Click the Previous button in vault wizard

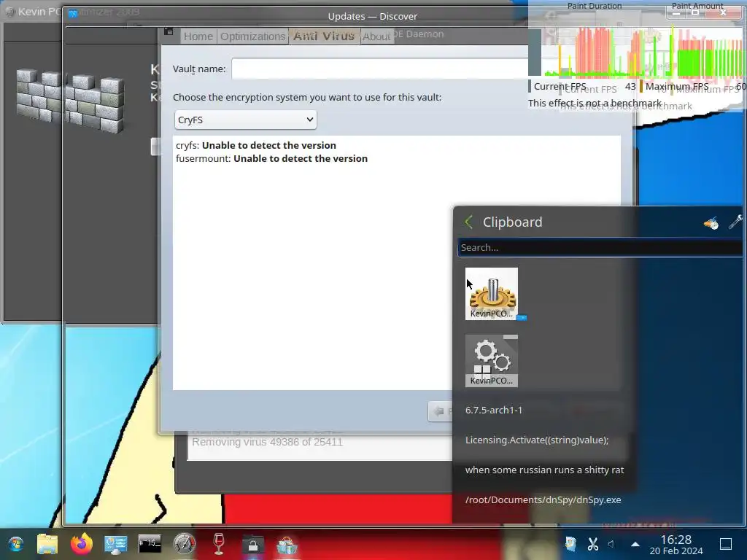point(440,411)
